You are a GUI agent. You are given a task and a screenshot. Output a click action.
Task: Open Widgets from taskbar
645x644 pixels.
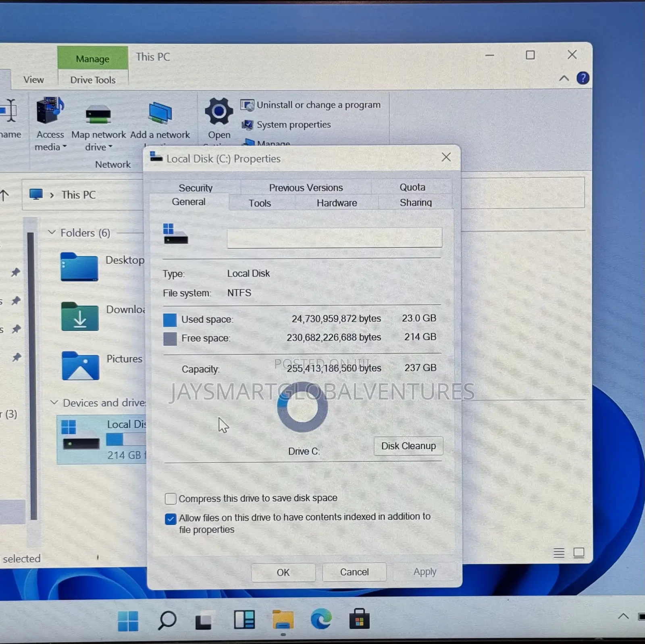point(244,620)
